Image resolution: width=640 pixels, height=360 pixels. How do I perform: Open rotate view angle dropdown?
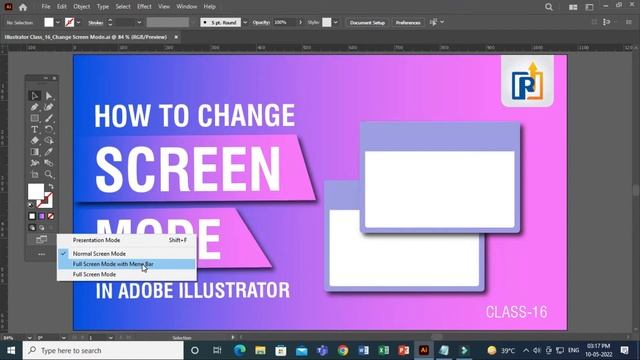(63, 338)
